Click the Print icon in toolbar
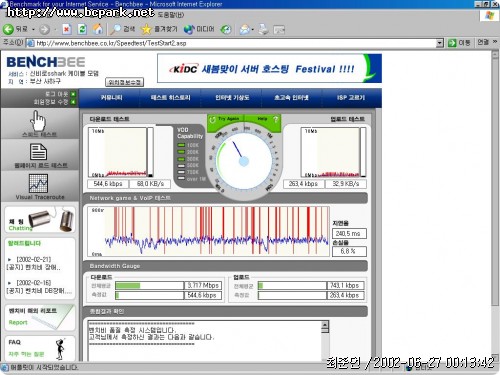The image size is (500, 375). [x=263, y=29]
